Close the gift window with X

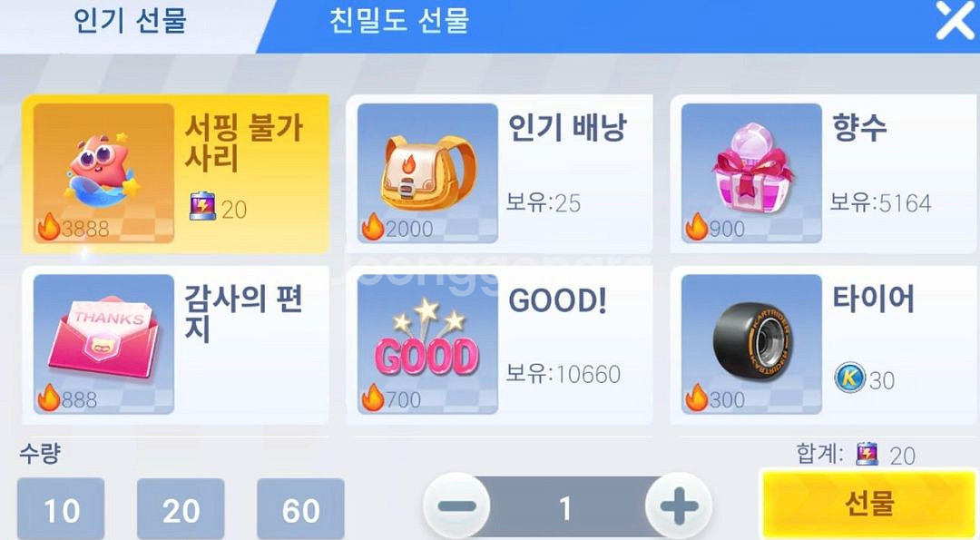pos(955,20)
